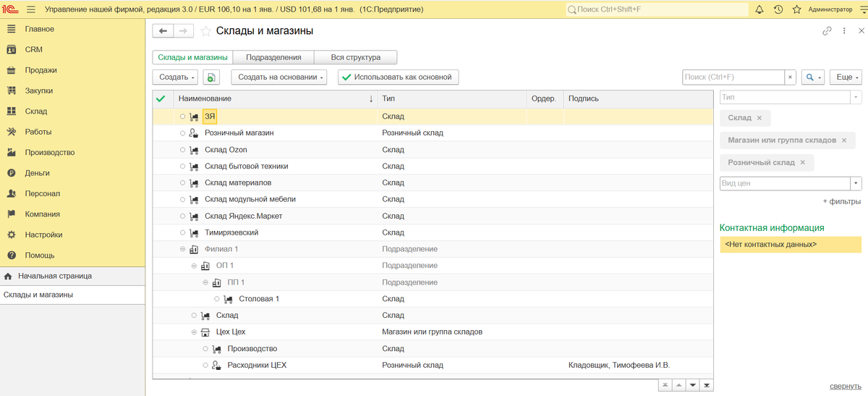The height and width of the screenshot is (396, 868).
Task: Go back with left arrow
Action: [163, 31]
